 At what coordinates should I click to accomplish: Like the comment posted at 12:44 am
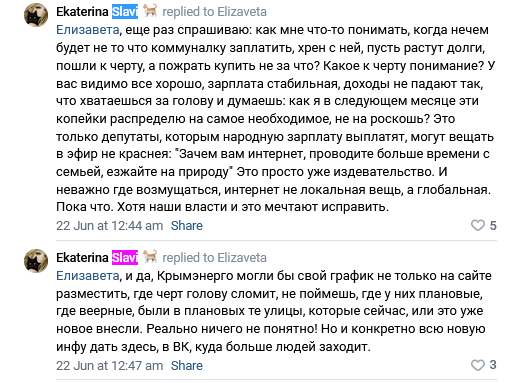point(478,225)
